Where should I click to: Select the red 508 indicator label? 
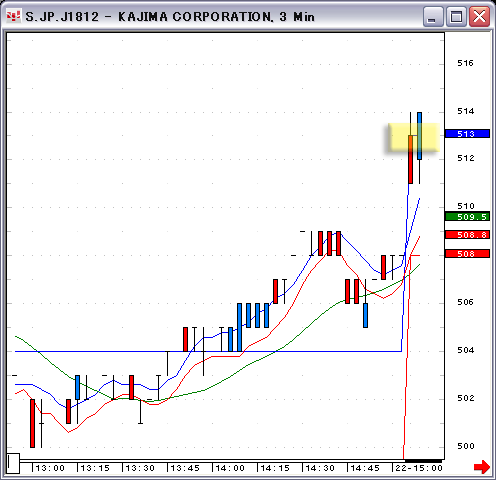(x=467, y=254)
